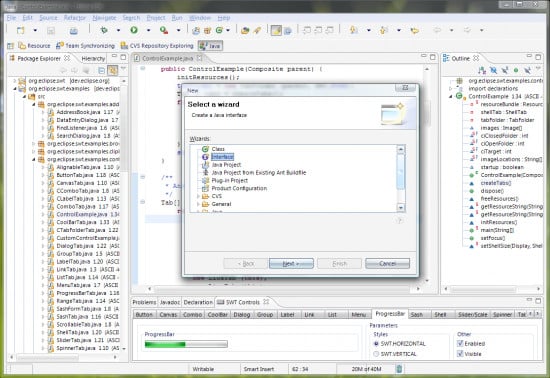Select ControlExample.java in Package Explorer
The image size is (550, 378).
tap(82, 215)
